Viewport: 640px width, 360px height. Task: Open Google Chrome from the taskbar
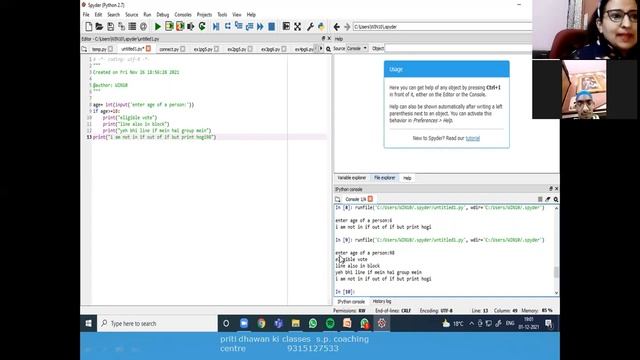pos(261,323)
